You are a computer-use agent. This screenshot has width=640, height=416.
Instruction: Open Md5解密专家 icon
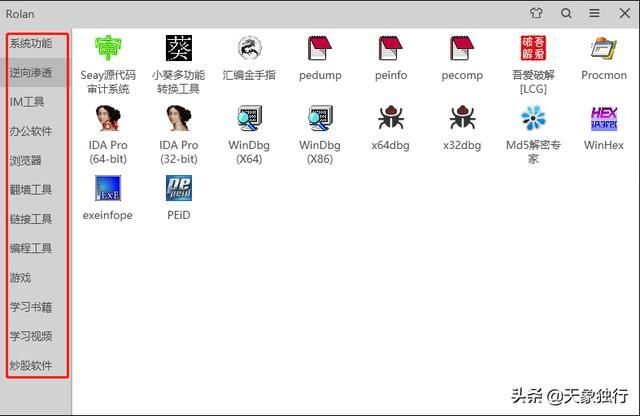point(533,118)
